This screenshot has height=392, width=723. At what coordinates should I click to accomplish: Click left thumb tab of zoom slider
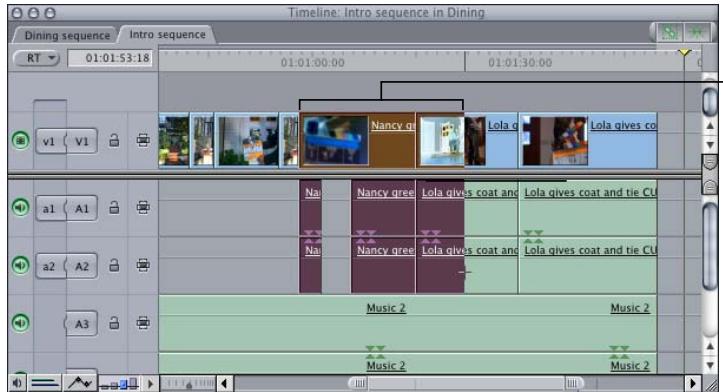358,383
